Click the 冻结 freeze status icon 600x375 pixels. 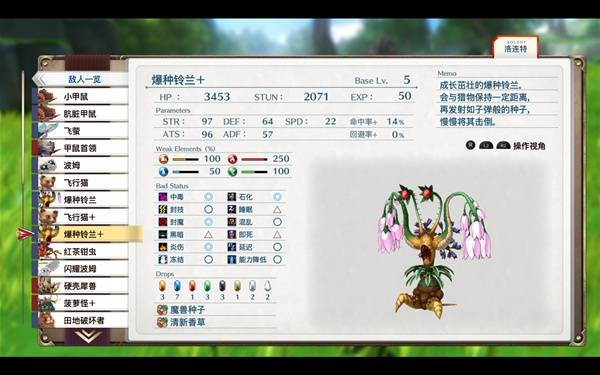tap(163, 259)
